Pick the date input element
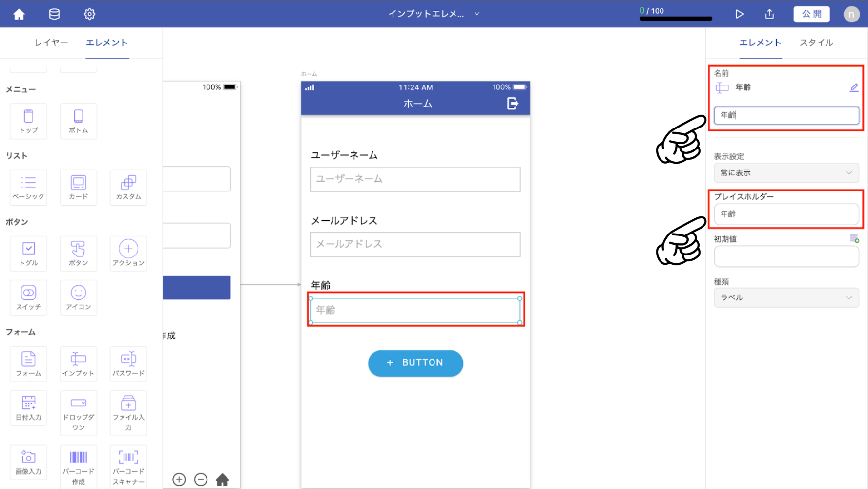 [29, 408]
